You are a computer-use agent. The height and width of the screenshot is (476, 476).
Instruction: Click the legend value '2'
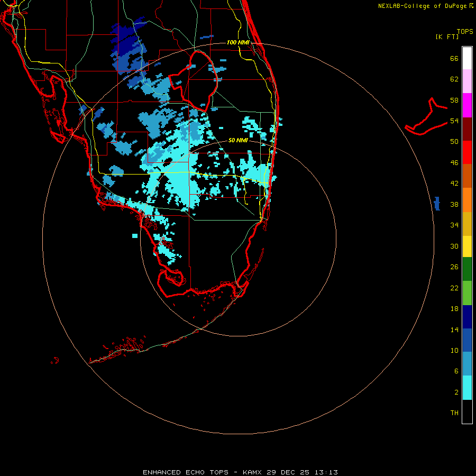click(x=456, y=392)
